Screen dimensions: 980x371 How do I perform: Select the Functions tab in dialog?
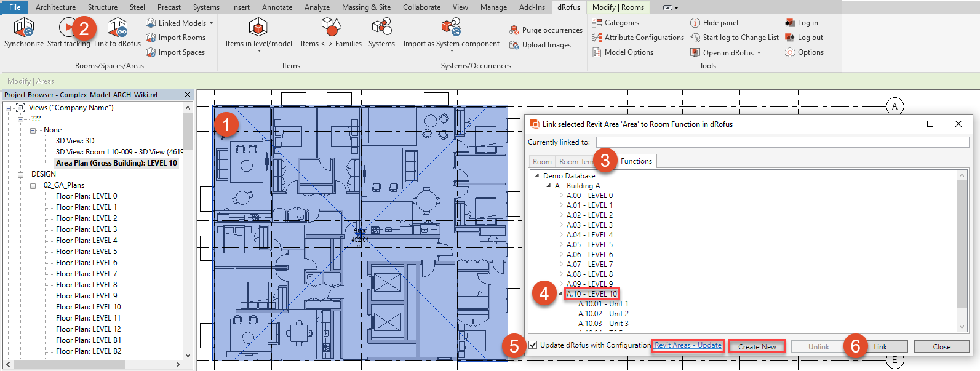(636, 161)
